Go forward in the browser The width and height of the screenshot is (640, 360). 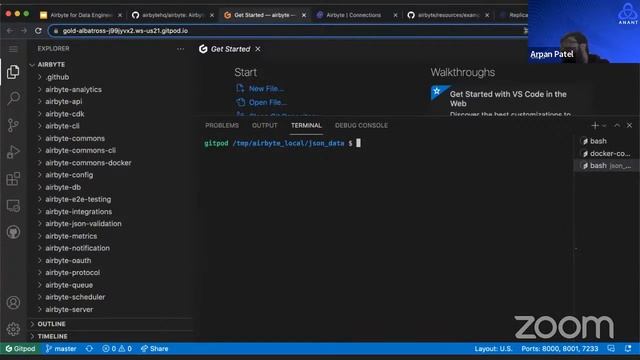pyautogui.click(x=24, y=31)
